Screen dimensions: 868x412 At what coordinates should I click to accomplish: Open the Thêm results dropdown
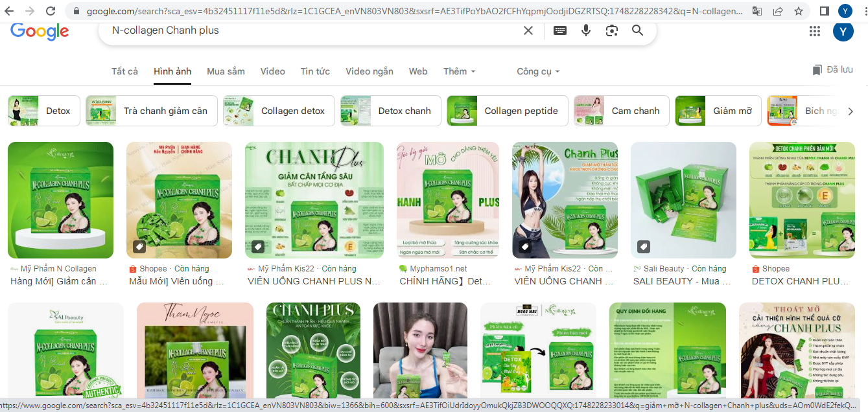[x=459, y=71]
